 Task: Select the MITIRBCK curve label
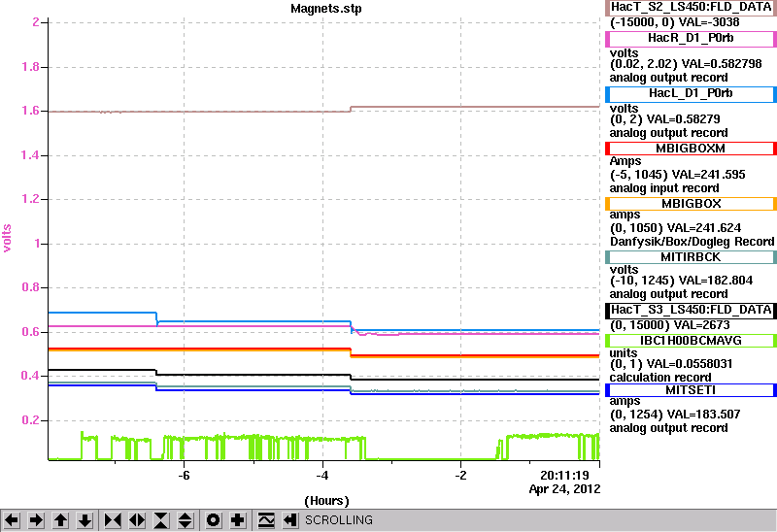(691, 257)
